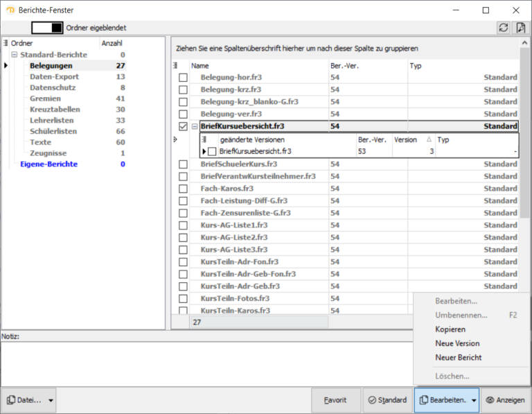532x414 pixels.
Task: Open the Eigene-Berichte folder
Action: [x=49, y=164]
